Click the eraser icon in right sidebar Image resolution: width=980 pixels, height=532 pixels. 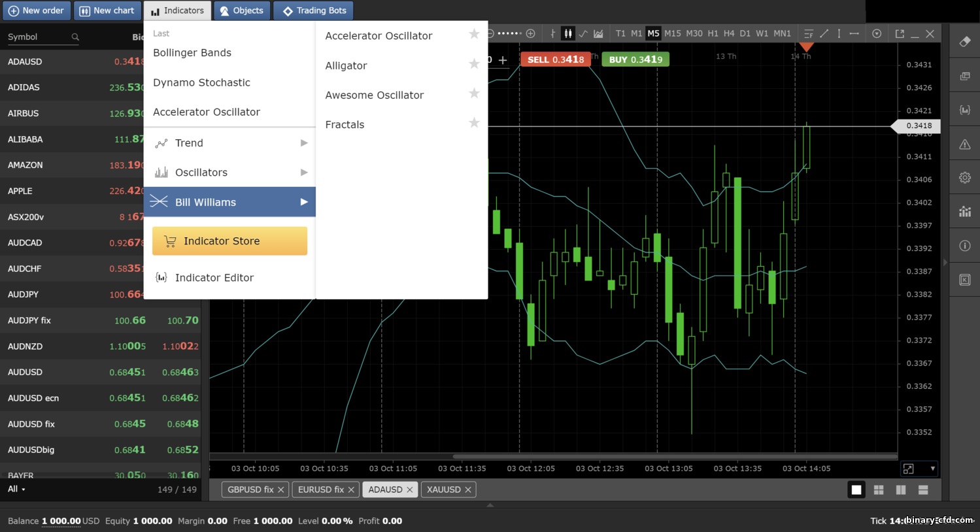(965, 42)
